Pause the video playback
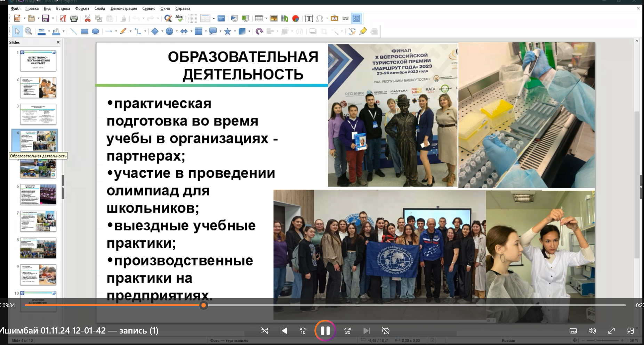Image resolution: width=644 pixels, height=345 pixels. [325, 331]
